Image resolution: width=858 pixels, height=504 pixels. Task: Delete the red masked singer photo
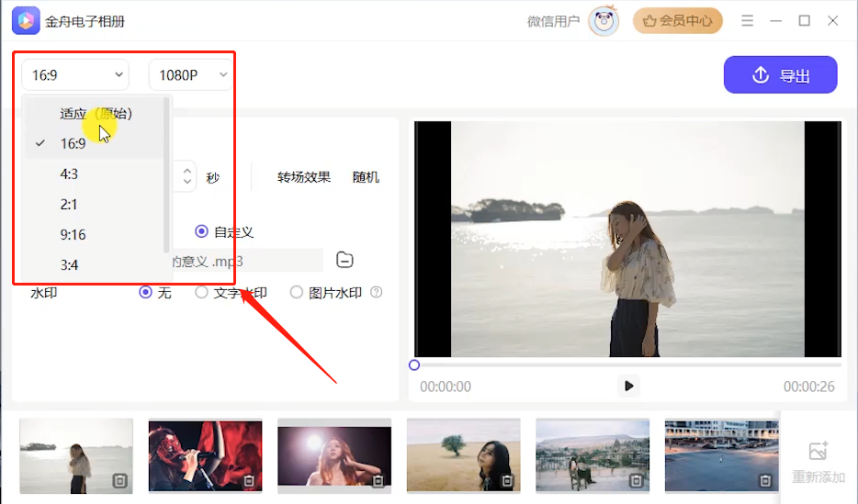249,480
